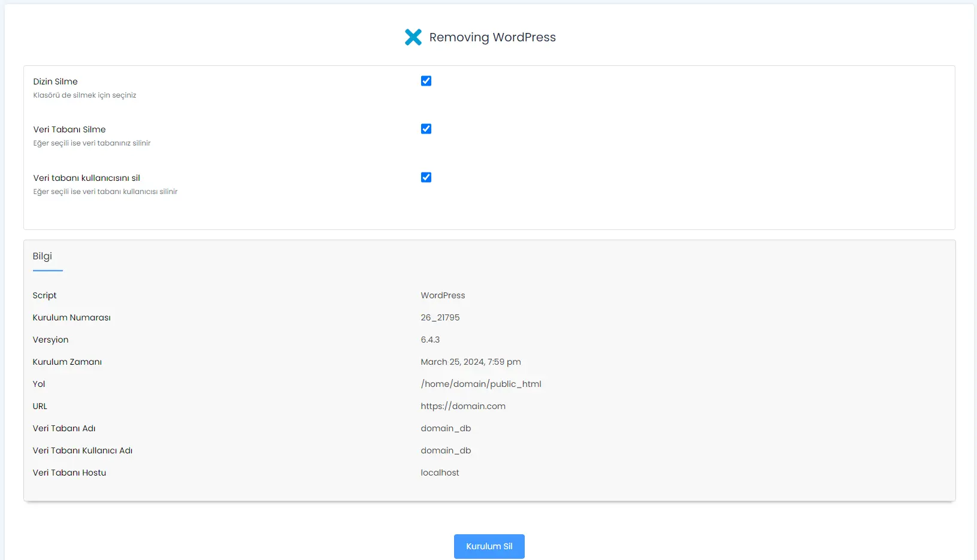Select the Dizin Silme label
The height and width of the screenshot is (560, 977).
[x=56, y=81]
